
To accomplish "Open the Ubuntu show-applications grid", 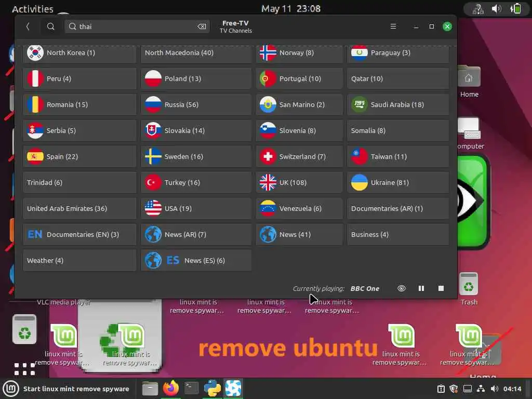I will 24,369.
